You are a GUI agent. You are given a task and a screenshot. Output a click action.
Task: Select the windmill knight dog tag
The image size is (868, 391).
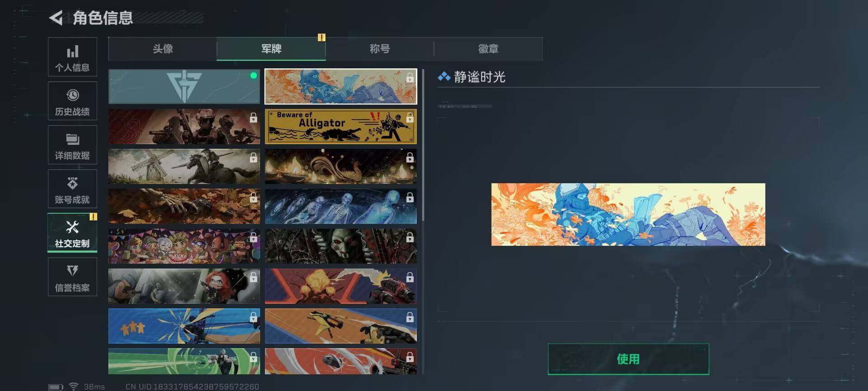[184, 167]
